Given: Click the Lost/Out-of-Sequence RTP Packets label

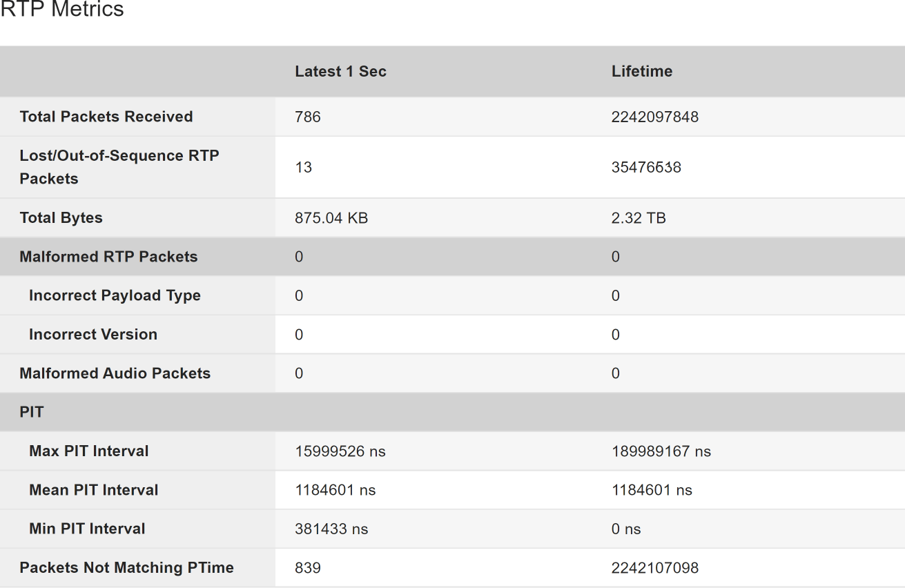Looking at the screenshot, I should 119,167.
